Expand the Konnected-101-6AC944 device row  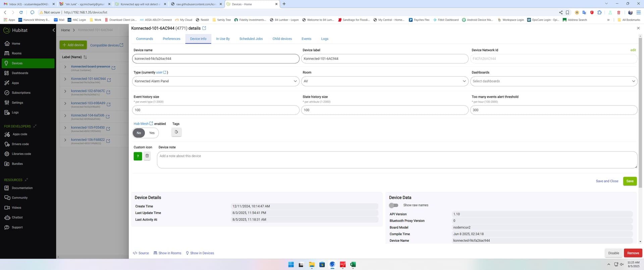pos(65,79)
